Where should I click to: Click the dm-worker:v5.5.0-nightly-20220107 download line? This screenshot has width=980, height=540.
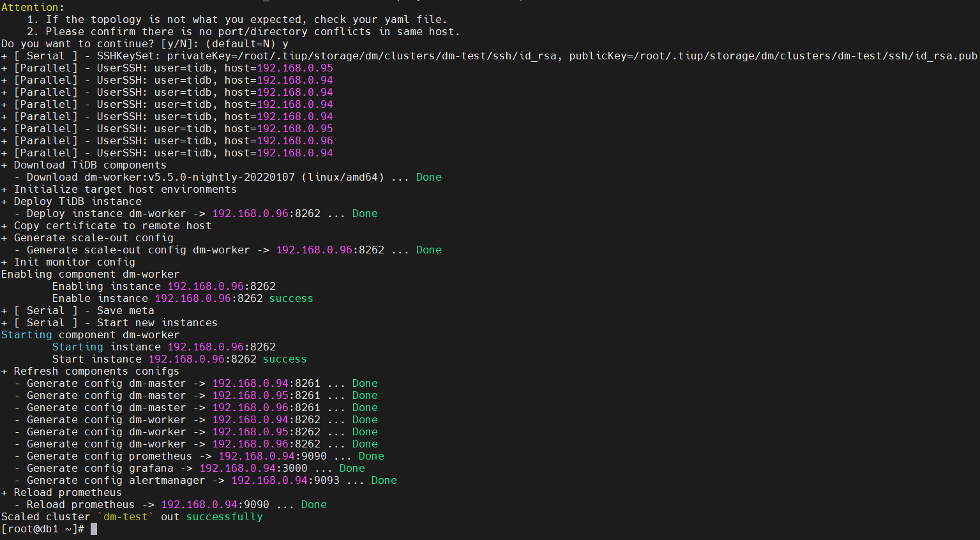click(228, 177)
